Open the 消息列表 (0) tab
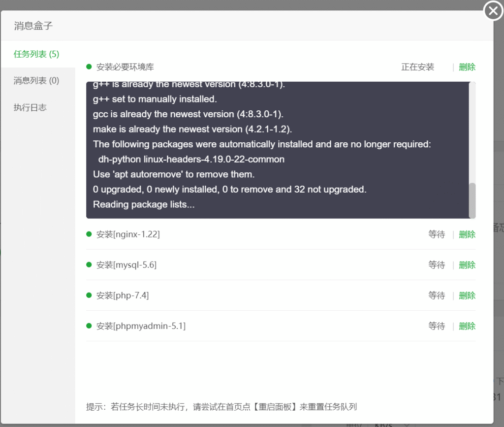This screenshot has width=504, height=427. [36, 81]
